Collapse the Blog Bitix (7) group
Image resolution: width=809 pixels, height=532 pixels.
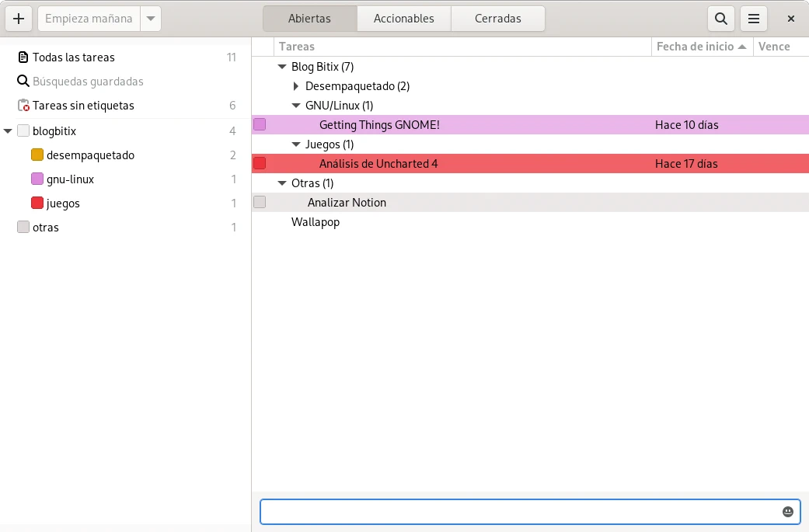coord(282,67)
